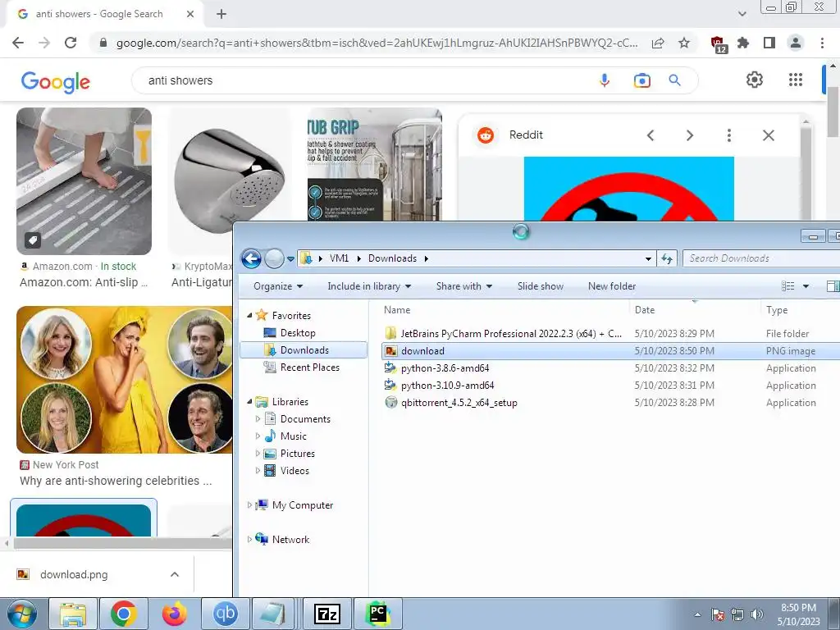Open Include in library menu
The width and height of the screenshot is (840, 630).
click(x=369, y=286)
